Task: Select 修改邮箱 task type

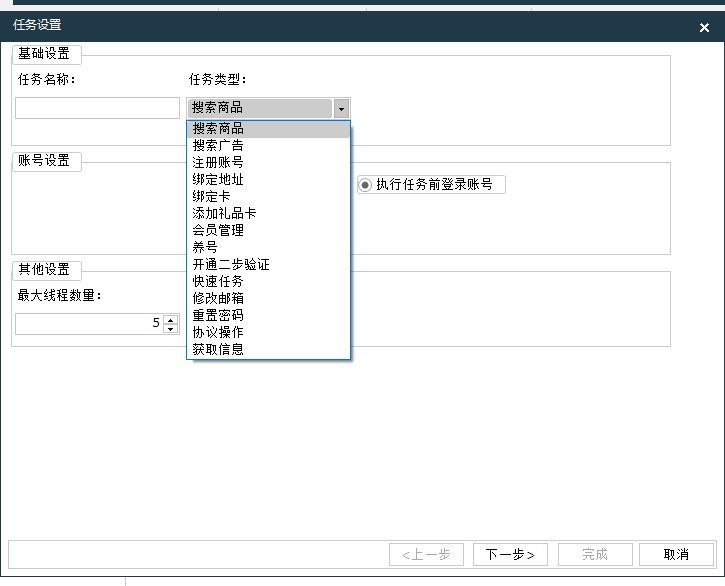Action: pos(268,298)
